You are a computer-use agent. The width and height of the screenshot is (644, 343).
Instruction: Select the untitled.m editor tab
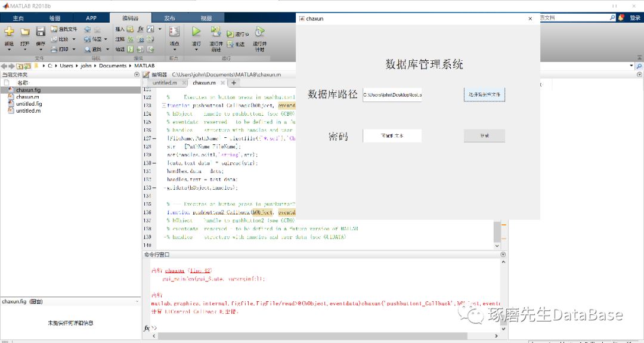pyautogui.click(x=165, y=82)
